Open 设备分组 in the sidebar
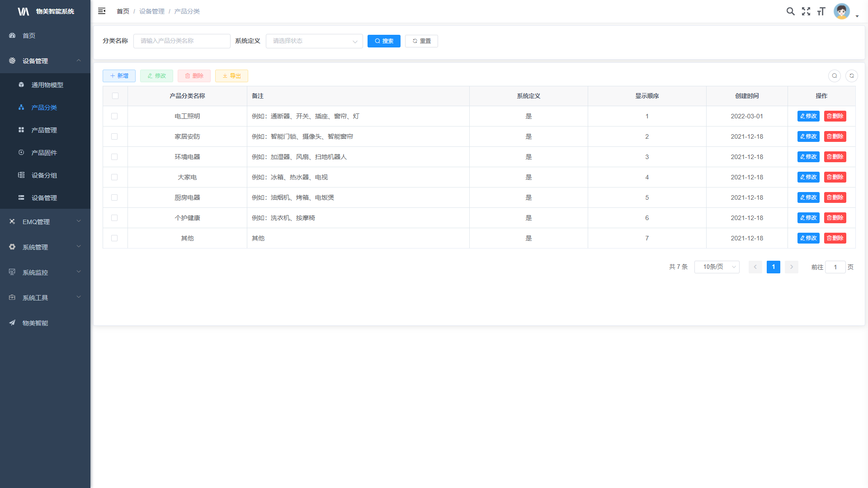Image resolution: width=868 pixels, height=488 pixels. (x=44, y=175)
